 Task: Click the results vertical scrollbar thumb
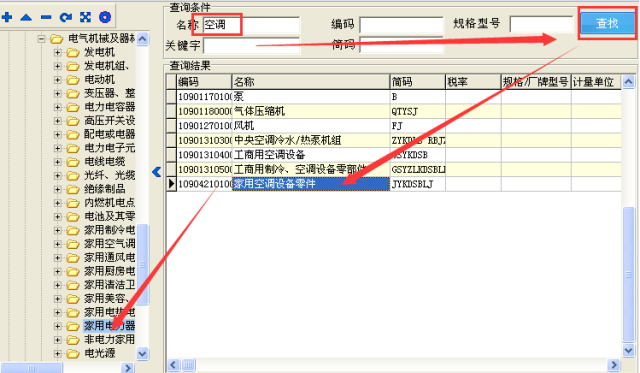(x=629, y=274)
